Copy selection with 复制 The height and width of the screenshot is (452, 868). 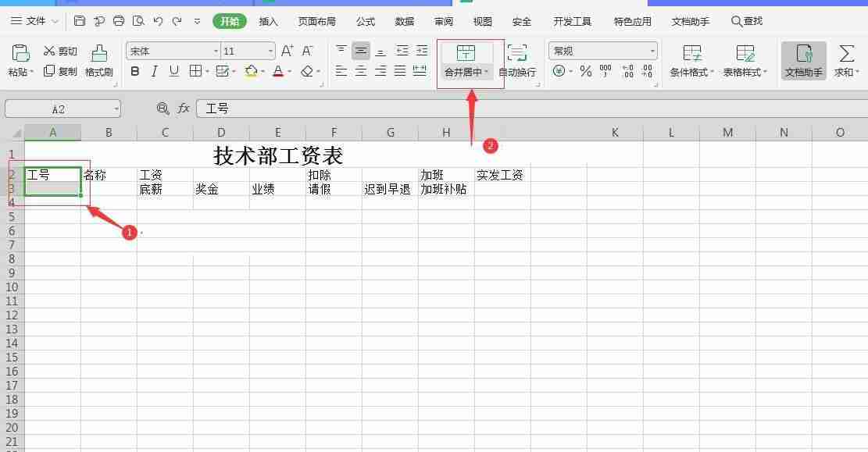(x=60, y=71)
